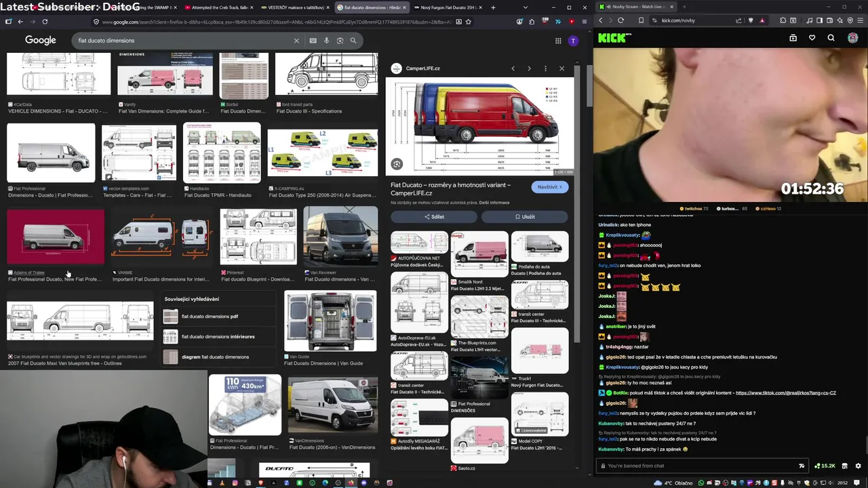Viewport: 868px width, 488px height.
Task: Show next image in preview panel
Action: tap(528, 68)
